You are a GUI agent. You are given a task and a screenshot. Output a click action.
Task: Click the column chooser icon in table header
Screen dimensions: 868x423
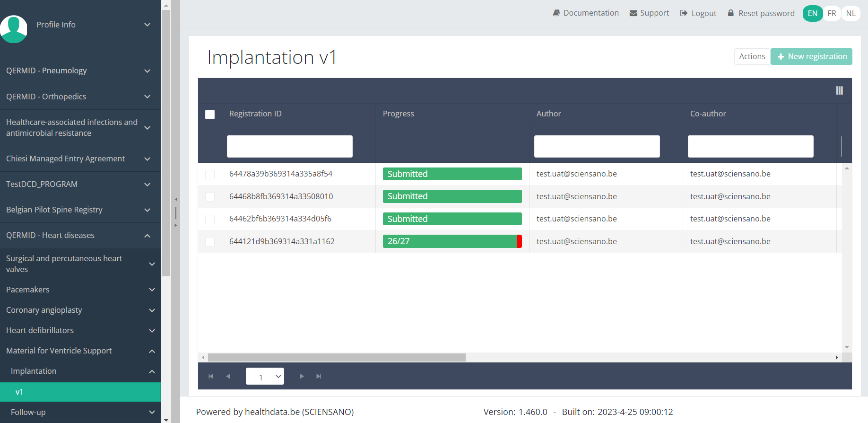point(839,90)
